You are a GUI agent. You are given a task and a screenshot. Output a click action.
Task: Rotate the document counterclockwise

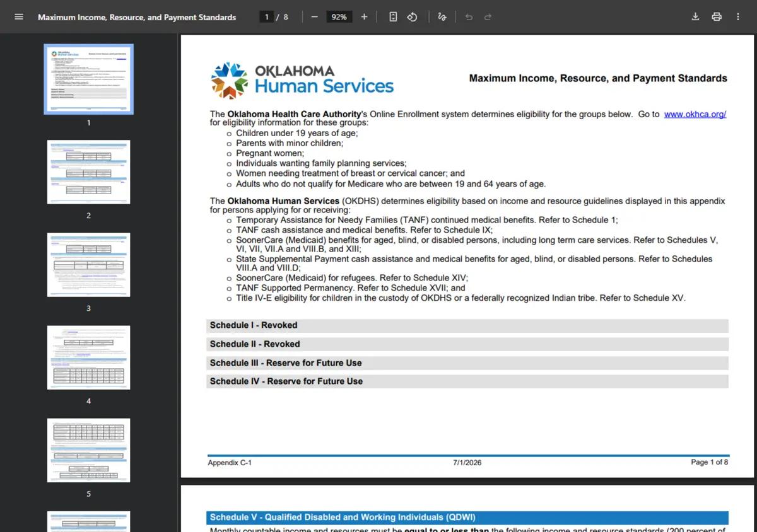tap(412, 17)
